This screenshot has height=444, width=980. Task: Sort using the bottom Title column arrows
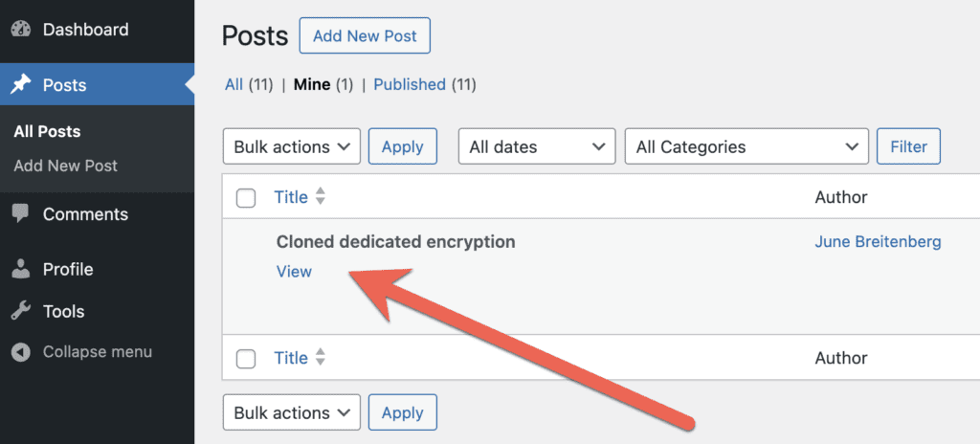(x=321, y=358)
